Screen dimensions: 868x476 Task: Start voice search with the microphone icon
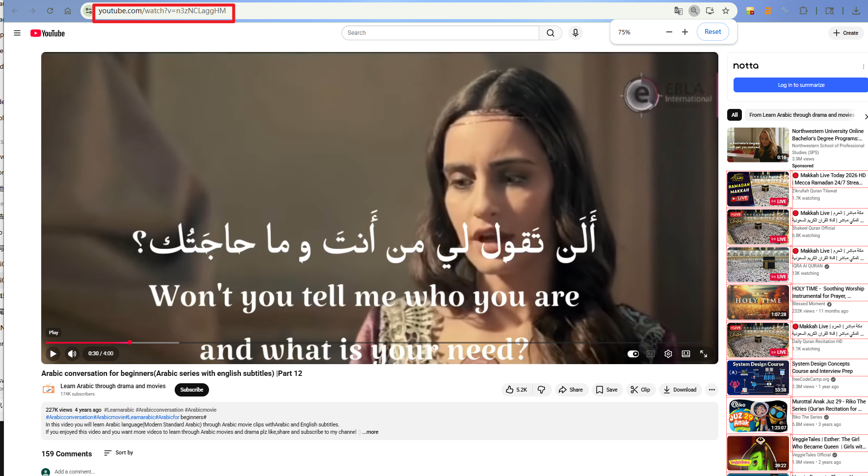(x=575, y=32)
